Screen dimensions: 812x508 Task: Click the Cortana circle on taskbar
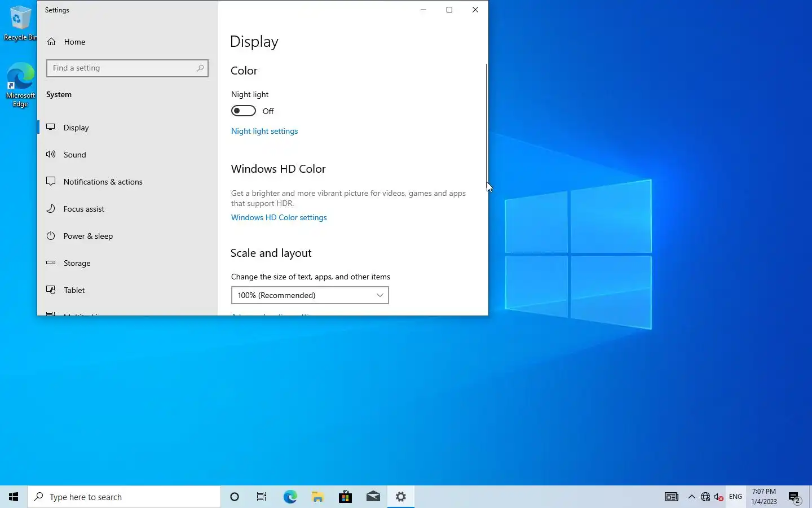pos(235,497)
